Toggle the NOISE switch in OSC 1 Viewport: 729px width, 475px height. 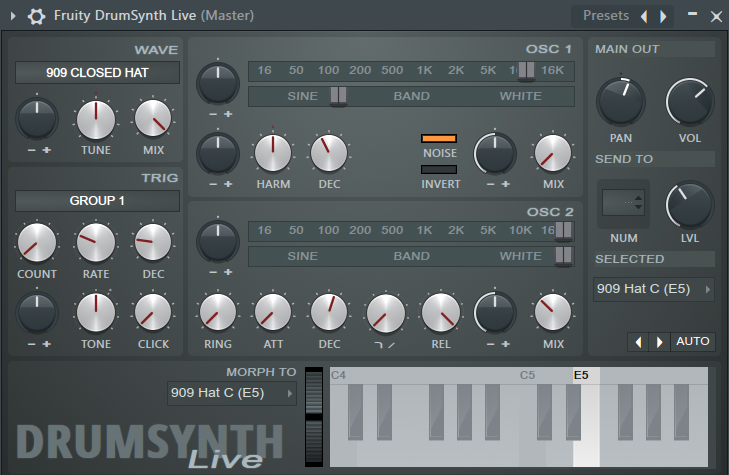point(439,138)
